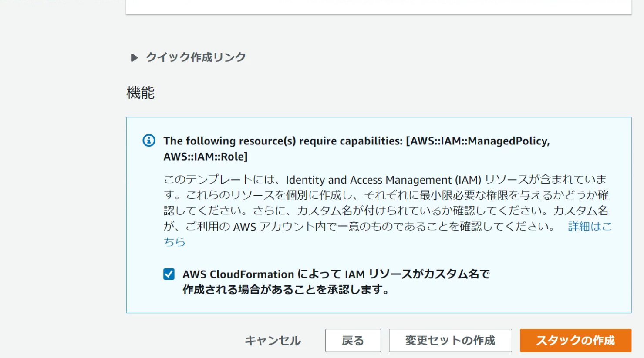Click the 'AWS::IAM::Role]' text line

206,157
